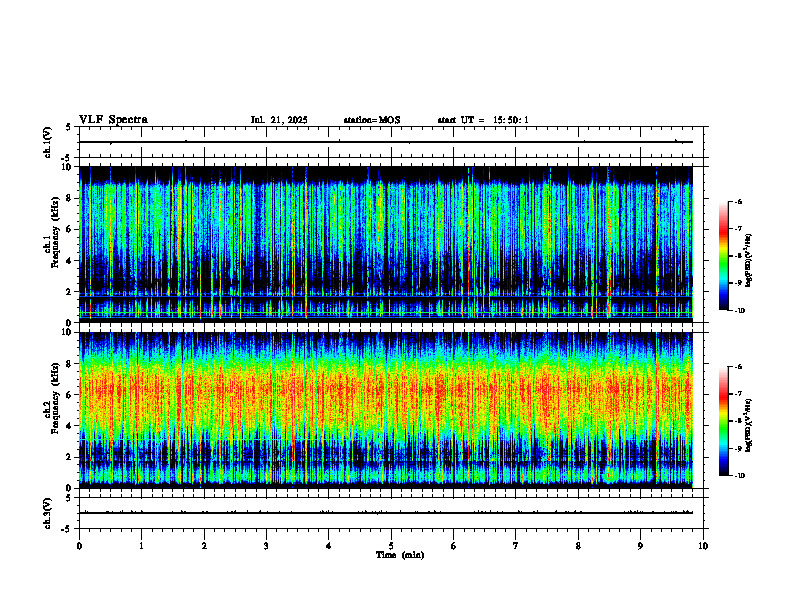Click the ch.2 colorbar "log(PSD)" units label
792x612 pixels.
point(749,425)
